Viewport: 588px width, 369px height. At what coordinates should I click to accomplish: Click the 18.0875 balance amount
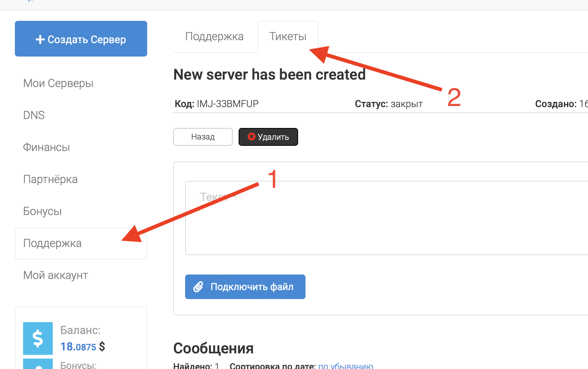tap(78, 347)
